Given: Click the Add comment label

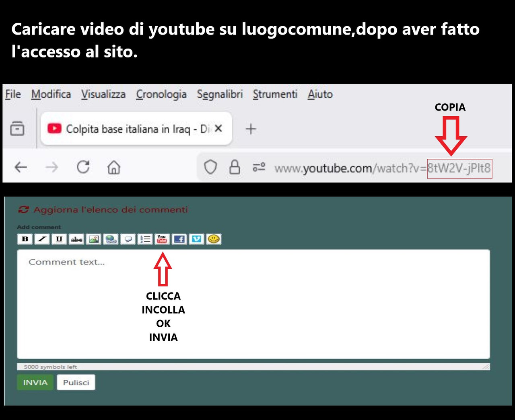Looking at the screenshot, I should click(39, 227).
